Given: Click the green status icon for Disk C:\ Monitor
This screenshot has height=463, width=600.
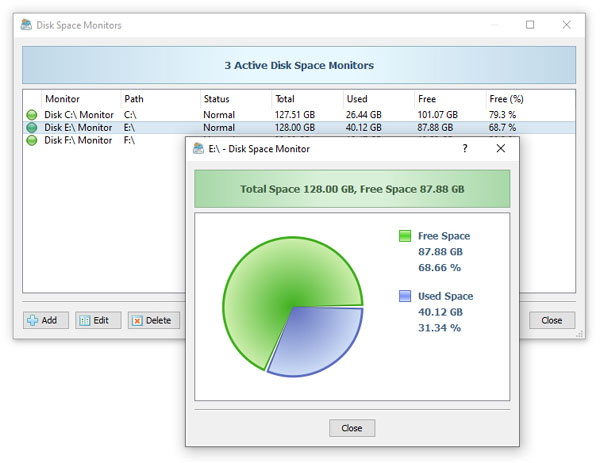Looking at the screenshot, I should (32, 114).
